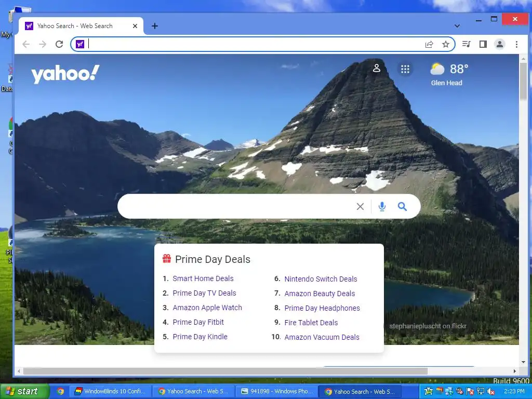The width and height of the screenshot is (532, 399).
Task: Open the Chrome side panel icon
Action: tap(483, 44)
